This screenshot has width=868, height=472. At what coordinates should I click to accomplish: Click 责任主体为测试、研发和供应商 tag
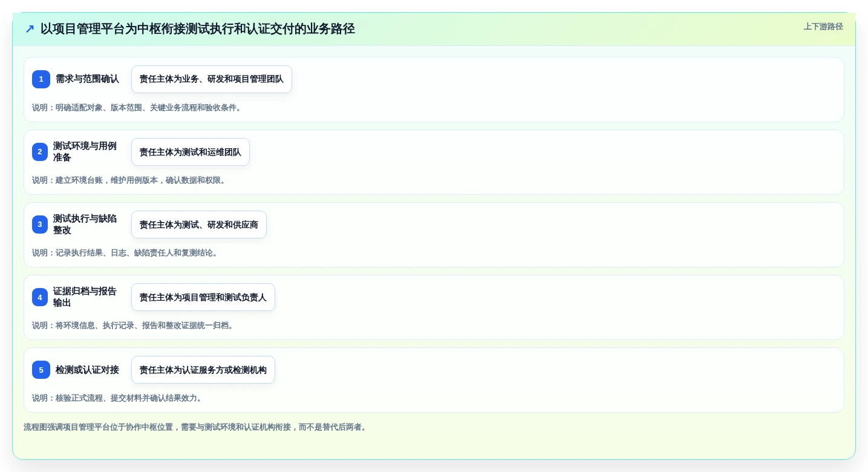click(x=199, y=225)
